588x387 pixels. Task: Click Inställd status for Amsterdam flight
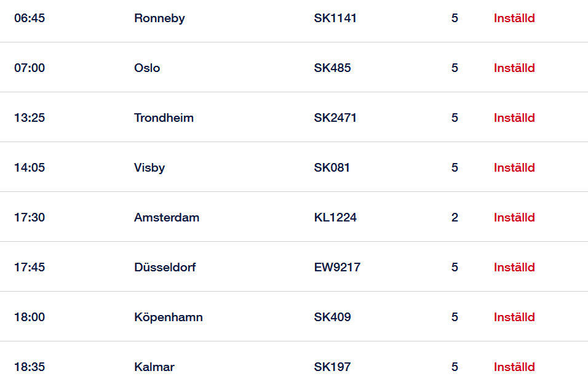(514, 218)
